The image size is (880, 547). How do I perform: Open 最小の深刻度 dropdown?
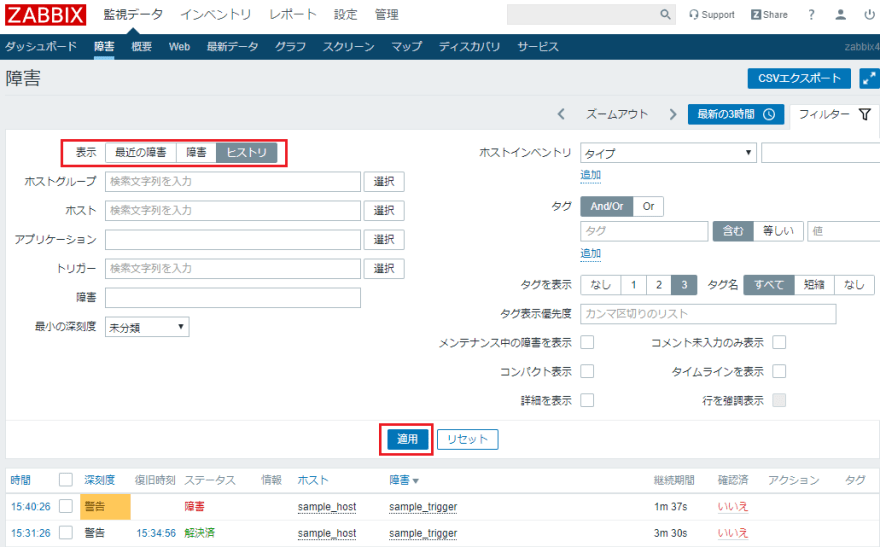coord(147,327)
